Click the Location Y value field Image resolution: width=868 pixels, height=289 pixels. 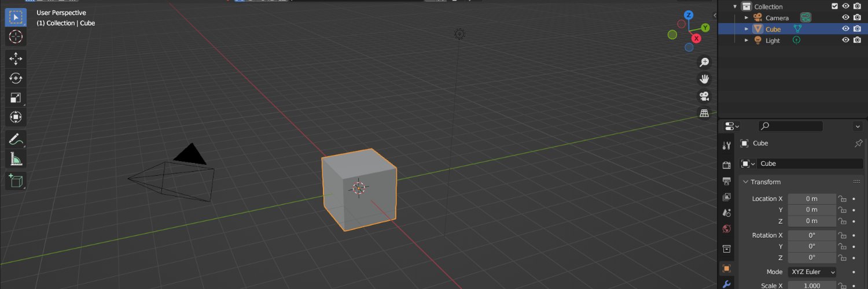click(x=812, y=210)
